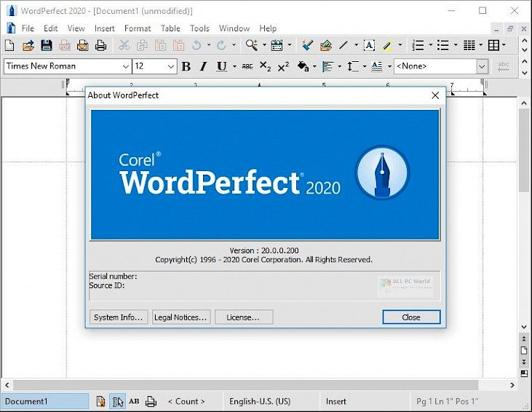Click the New blank document icon
The height and width of the screenshot is (412, 532).
tap(10, 45)
